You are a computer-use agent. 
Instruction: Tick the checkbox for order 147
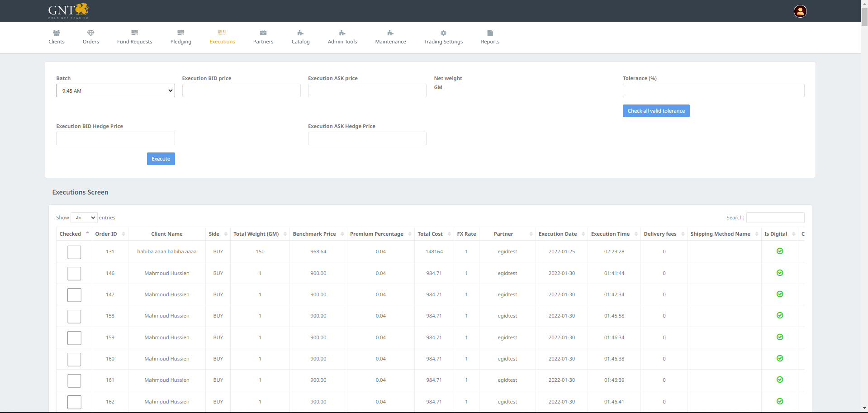click(x=74, y=295)
